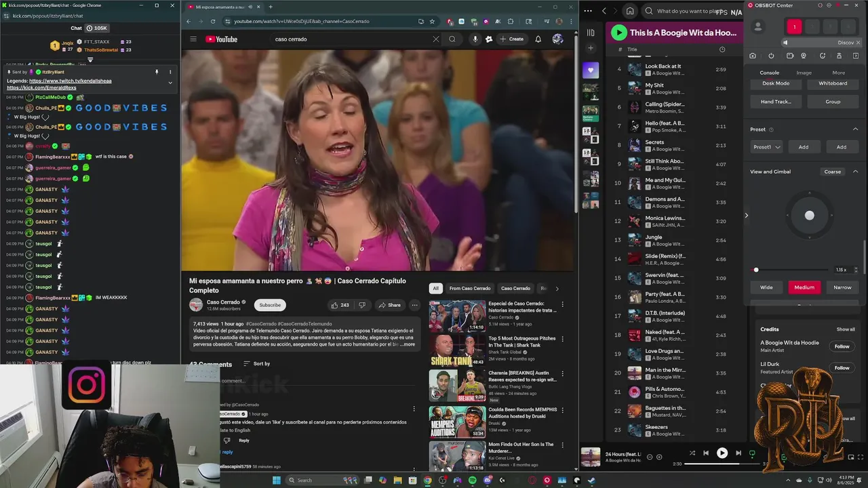Open more actions menu under the video
Viewport: 868px width, 488px height.
(x=414, y=305)
